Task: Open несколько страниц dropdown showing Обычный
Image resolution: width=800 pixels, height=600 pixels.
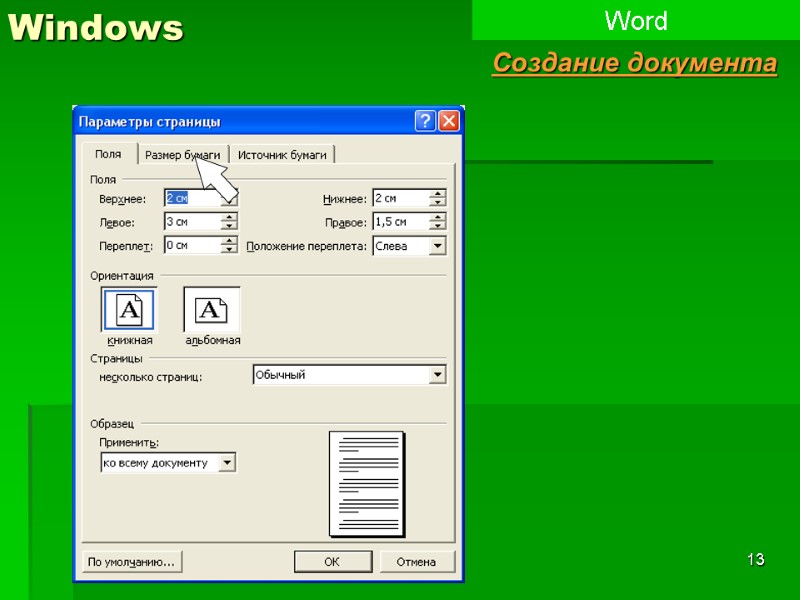Action: click(349, 374)
